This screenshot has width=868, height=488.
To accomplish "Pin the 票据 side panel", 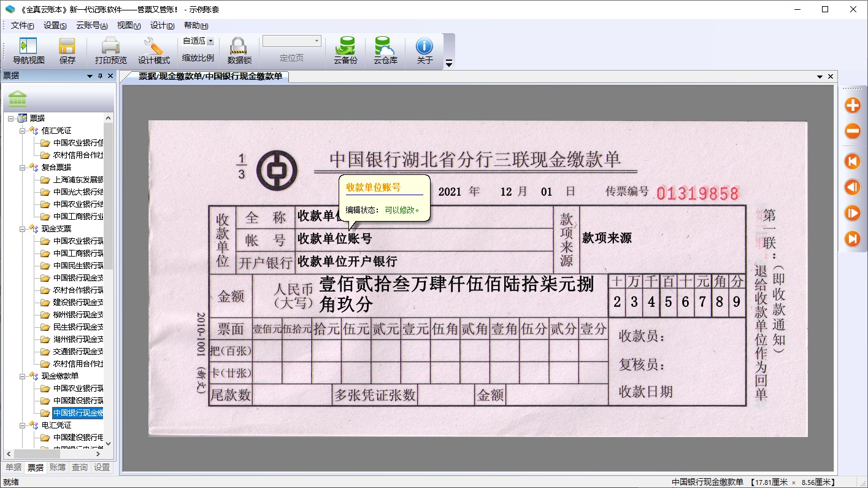I will tap(101, 76).
